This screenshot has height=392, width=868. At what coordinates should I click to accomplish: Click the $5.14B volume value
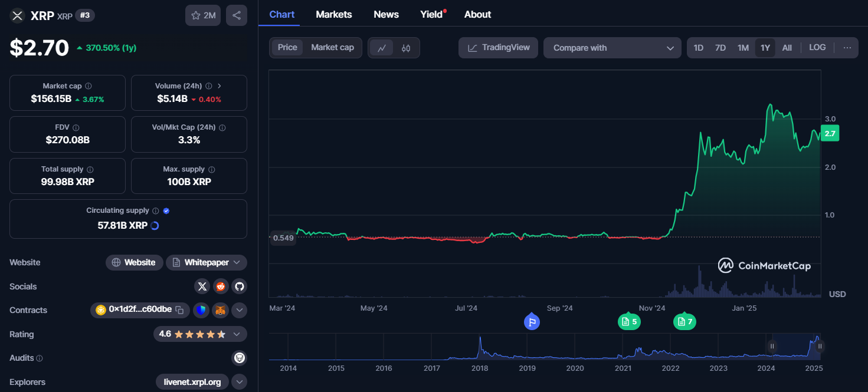(172, 99)
